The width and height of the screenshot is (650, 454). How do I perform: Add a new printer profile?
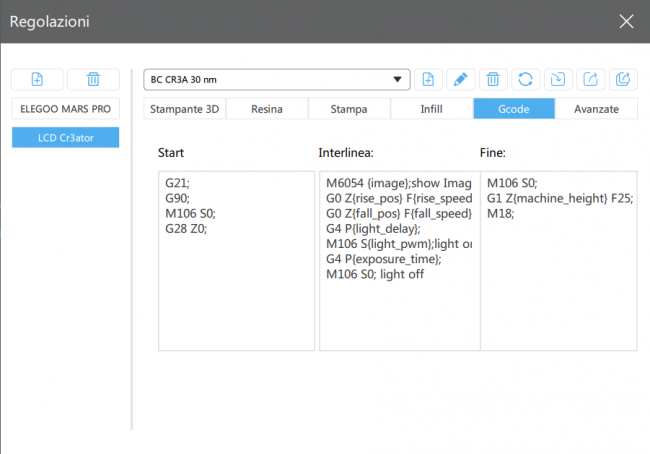coord(36,80)
